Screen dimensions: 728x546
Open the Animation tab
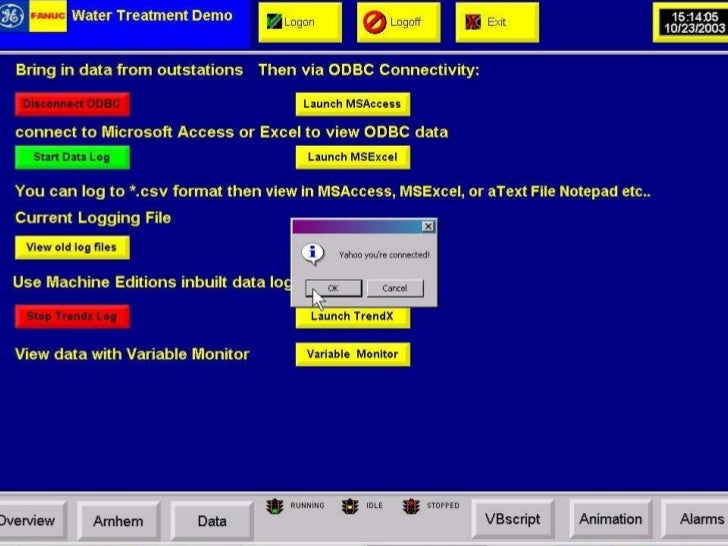tap(611, 519)
